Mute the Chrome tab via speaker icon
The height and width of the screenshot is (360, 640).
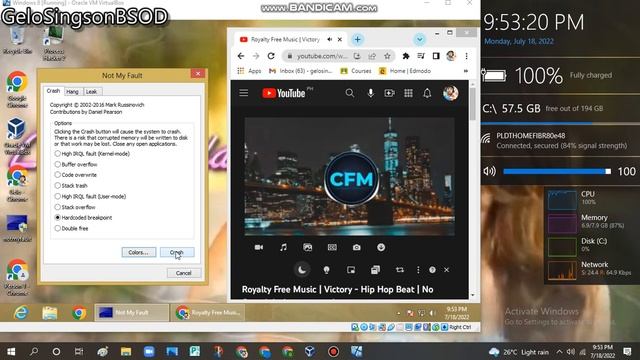click(x=329, y=40)
